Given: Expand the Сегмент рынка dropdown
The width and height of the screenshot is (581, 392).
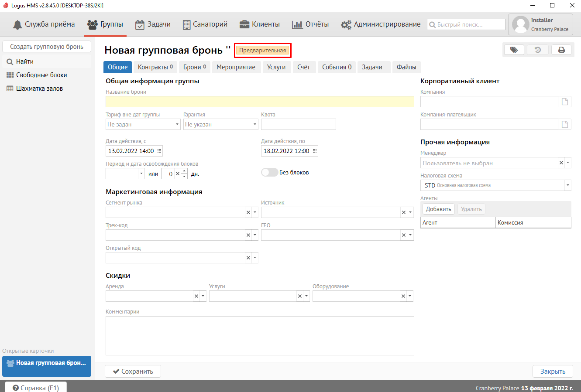Looking at the screenshot, I should click(x=255, y=212).
